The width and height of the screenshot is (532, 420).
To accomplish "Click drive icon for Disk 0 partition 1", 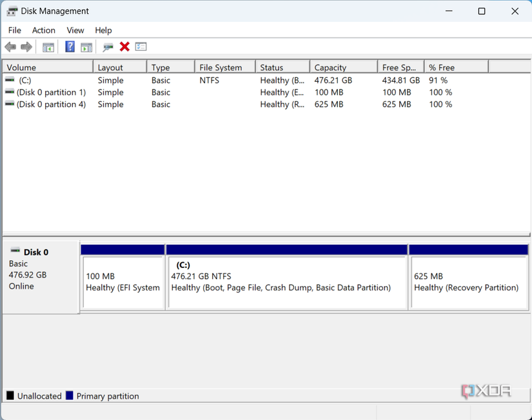I will coord(10,92).
